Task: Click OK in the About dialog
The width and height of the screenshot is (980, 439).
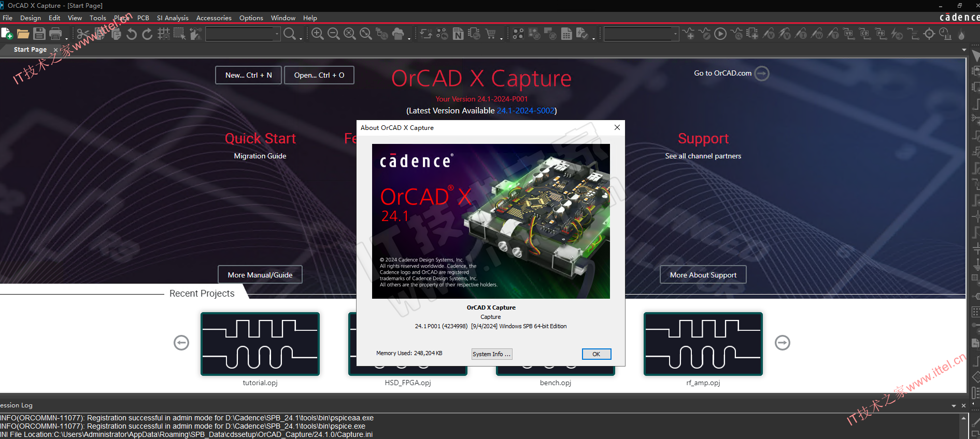Action: point(596,354)
